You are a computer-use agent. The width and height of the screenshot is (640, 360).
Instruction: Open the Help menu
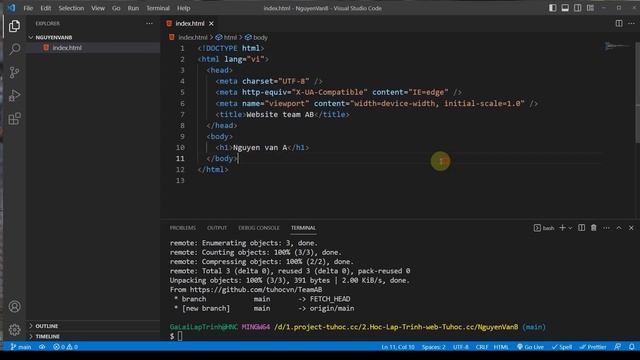184,8
